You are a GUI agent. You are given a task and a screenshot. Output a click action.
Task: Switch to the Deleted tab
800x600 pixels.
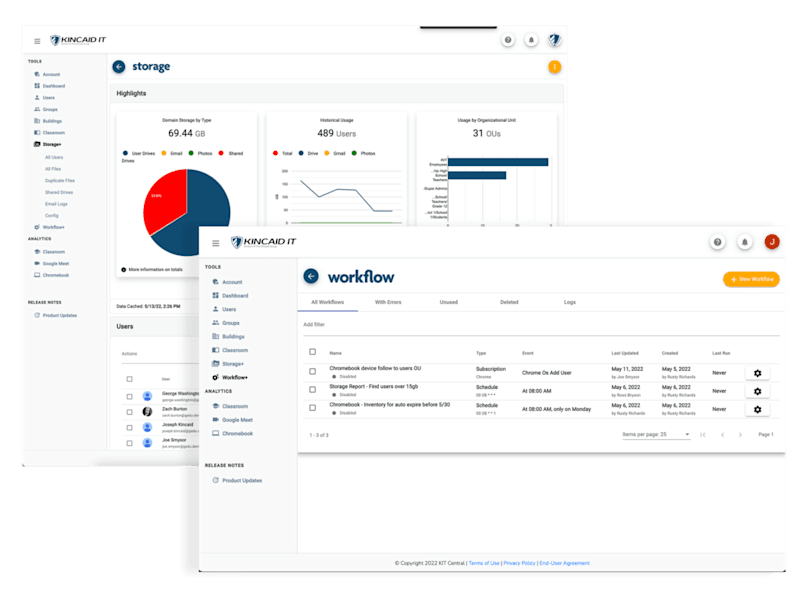tap(509, 302)
